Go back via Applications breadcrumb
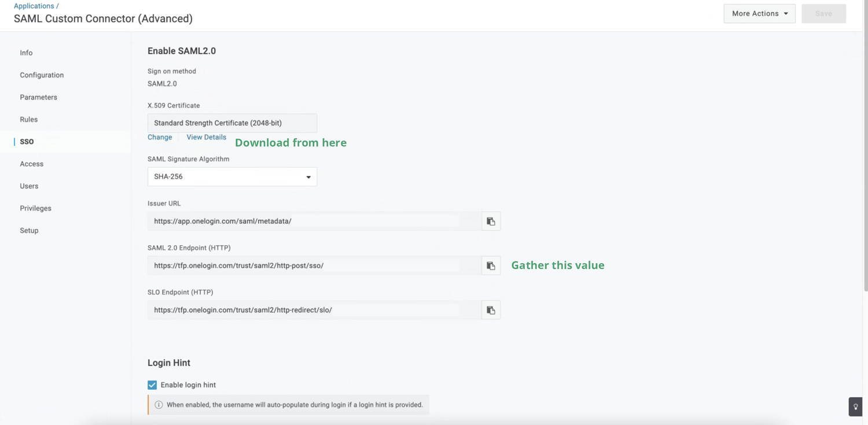Image resolution: width=868 pixels, height=425 pixels. (34, 6)
